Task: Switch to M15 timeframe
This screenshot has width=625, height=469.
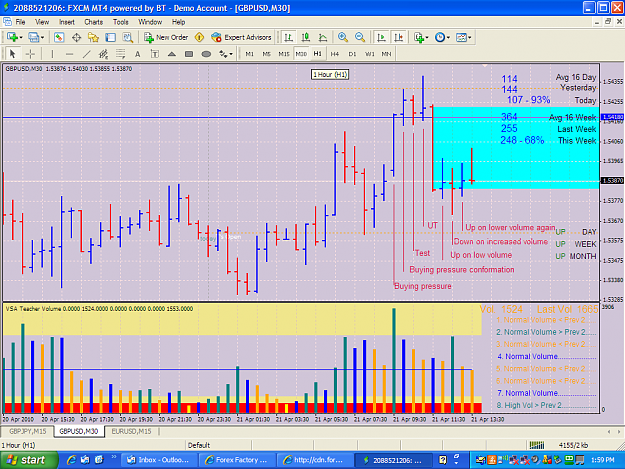Action: point(284,54)
